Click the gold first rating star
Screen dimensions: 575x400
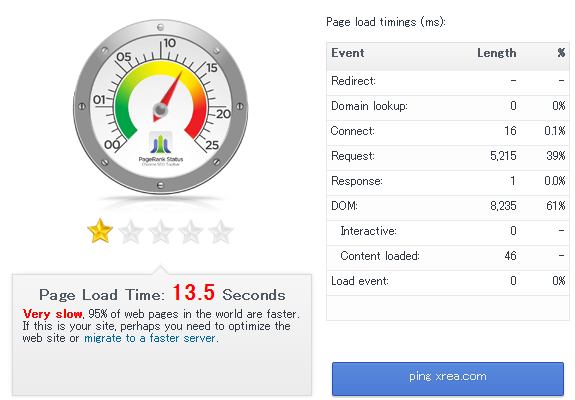pos(100,231)
